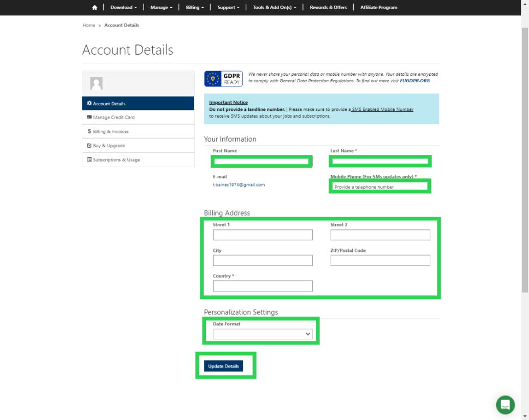Open the Tools & Add On(s) menu

274,8
